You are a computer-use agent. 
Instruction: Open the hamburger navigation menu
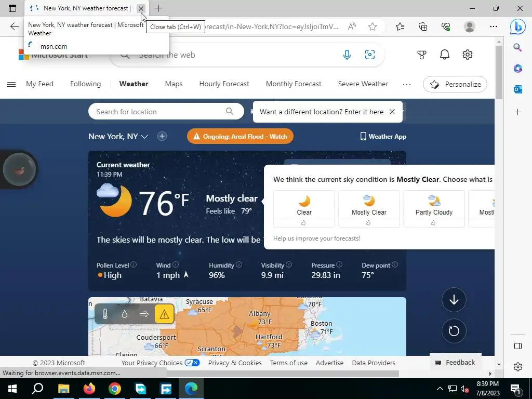[11, 84]
